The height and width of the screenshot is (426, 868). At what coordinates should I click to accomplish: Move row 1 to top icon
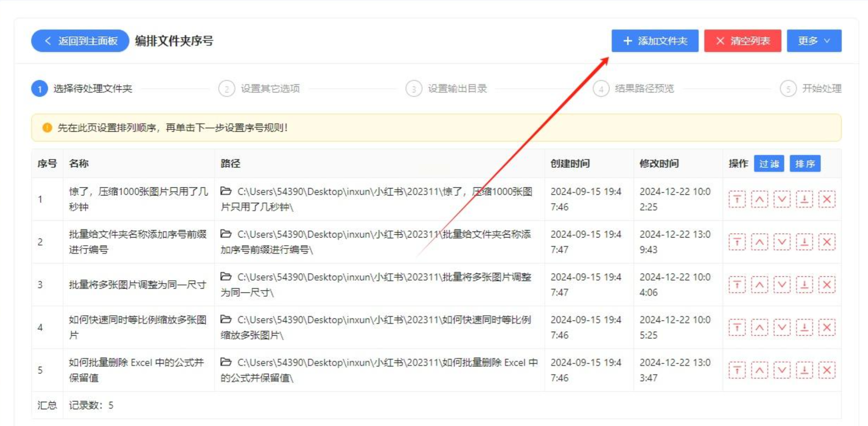tap(737, 199)
